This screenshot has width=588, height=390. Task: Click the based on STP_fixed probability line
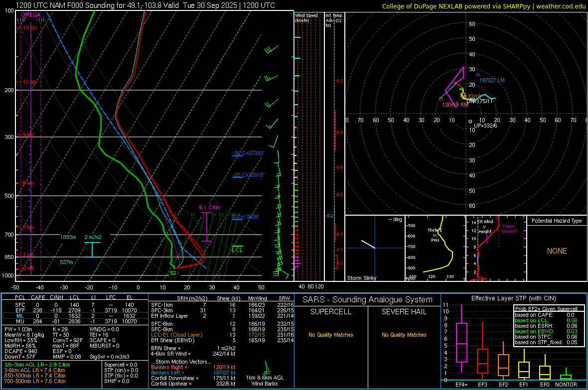click(546, 342)
